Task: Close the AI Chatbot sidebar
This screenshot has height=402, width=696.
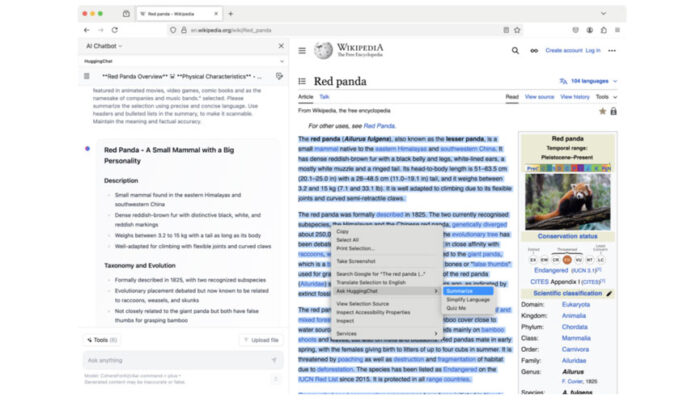Action: [x=281, y=46]
